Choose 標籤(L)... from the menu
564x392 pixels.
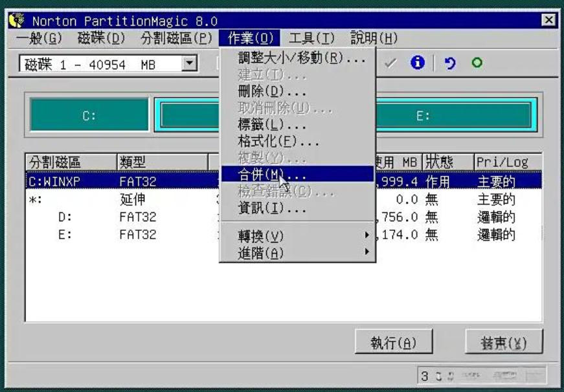tap(297, 124)
